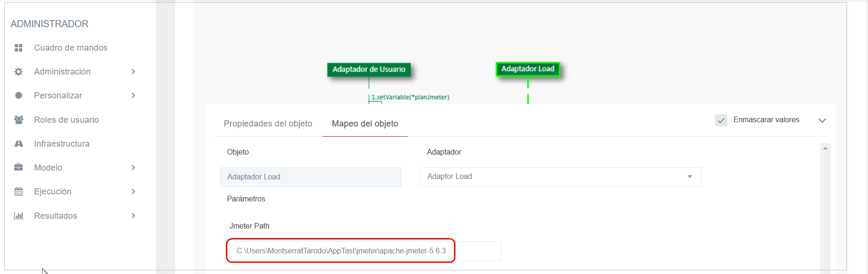
Task: Toggle the Enmascarar valores checkbox
Action: pos(721,120)
